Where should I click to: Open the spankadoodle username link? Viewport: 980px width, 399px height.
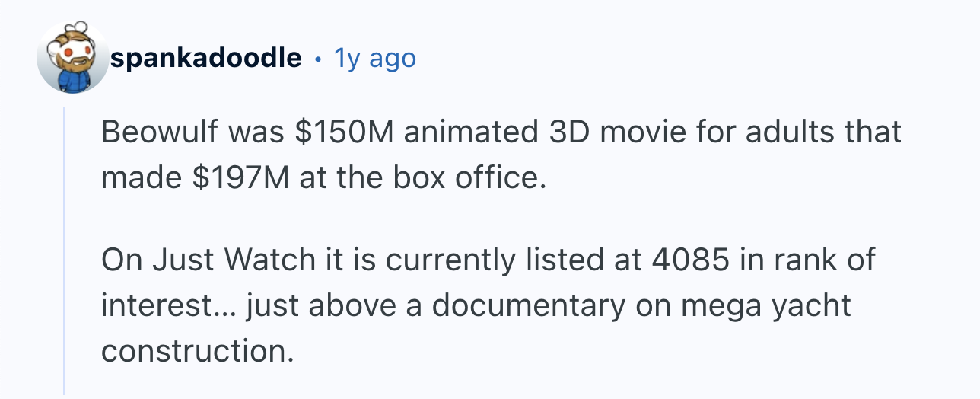pos(205,58)
